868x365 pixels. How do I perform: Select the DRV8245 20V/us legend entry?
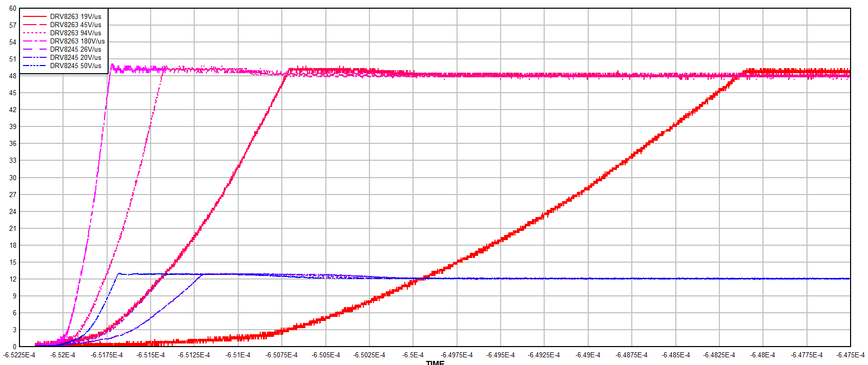click(75, 57)
